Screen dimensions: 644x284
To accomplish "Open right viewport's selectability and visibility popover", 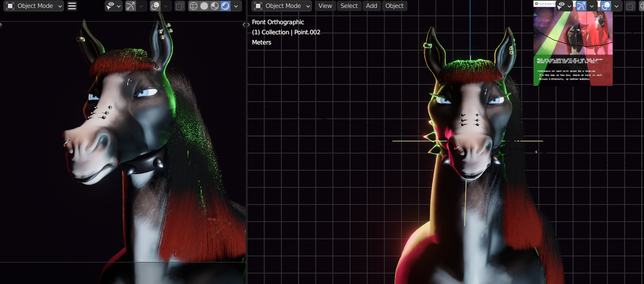I will [564, 6].
